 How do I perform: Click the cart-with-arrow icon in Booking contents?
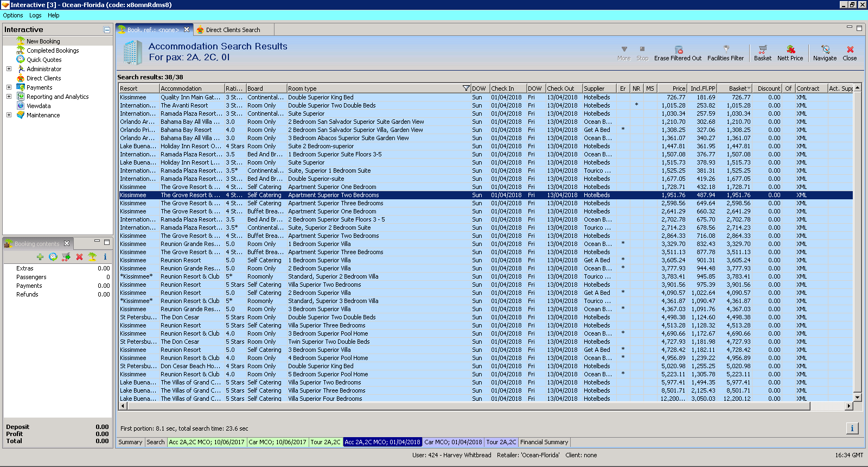point(66,257)
